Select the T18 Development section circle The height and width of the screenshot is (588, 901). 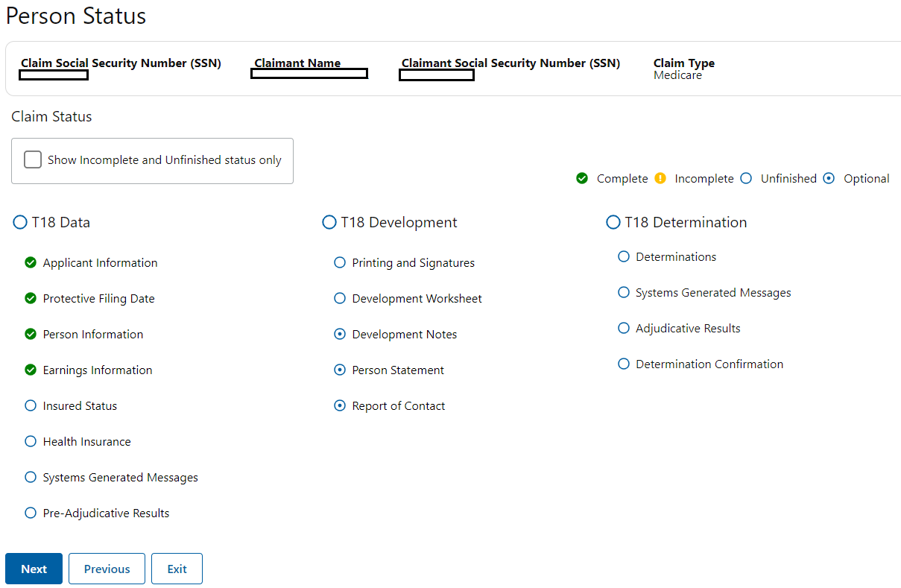(x=329, y=222)
